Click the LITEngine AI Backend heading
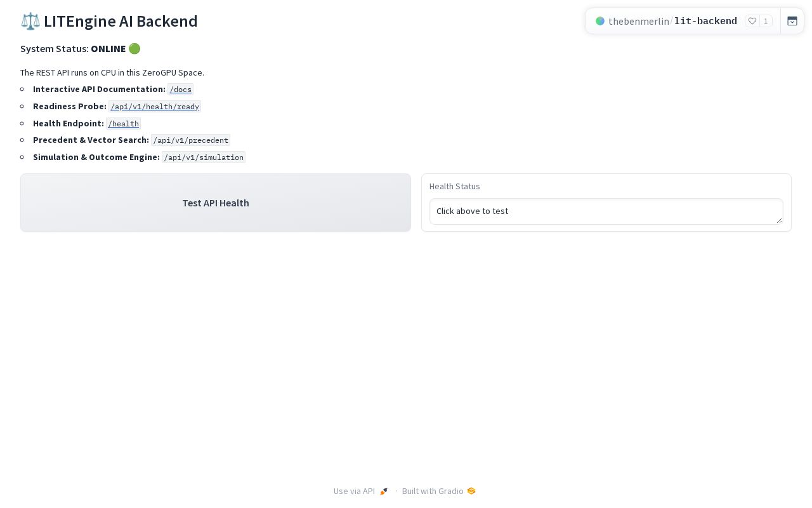This screenshot has height=508, width=812. (109, 21)
